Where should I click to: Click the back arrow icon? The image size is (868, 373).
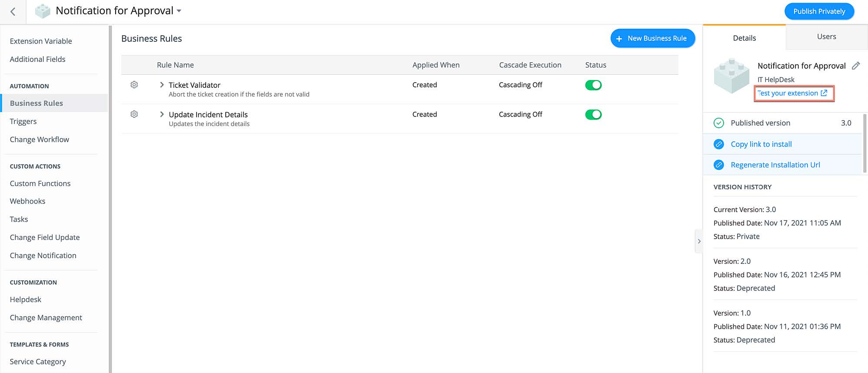(13, 12)
